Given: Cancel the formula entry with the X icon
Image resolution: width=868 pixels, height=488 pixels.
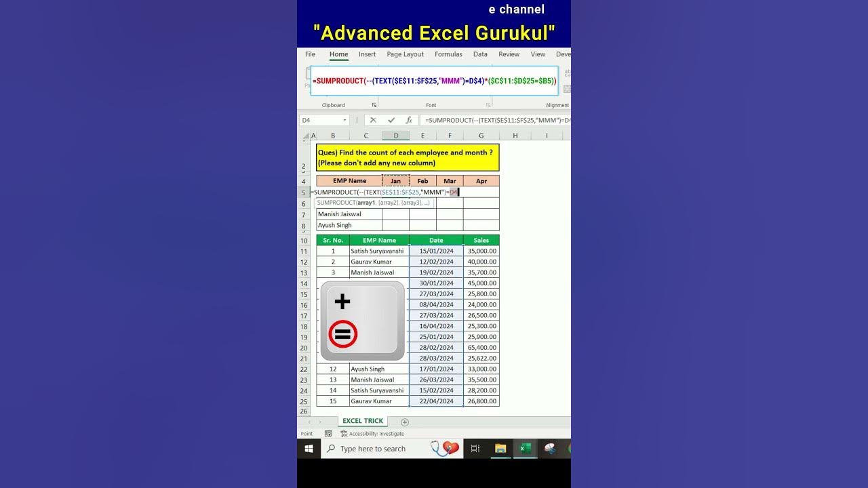Looking at the screenshot, I should pos(373,120).
